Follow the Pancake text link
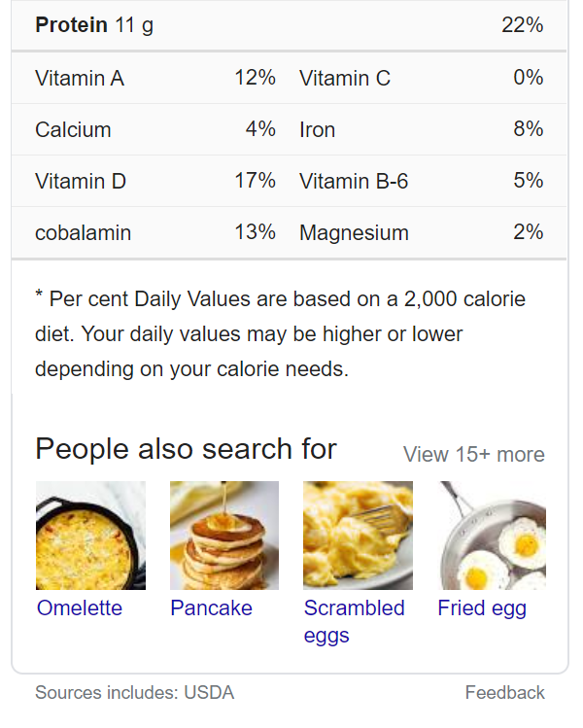Image resolution: width=583 pixels, height=728 pixels. (211, 608)
